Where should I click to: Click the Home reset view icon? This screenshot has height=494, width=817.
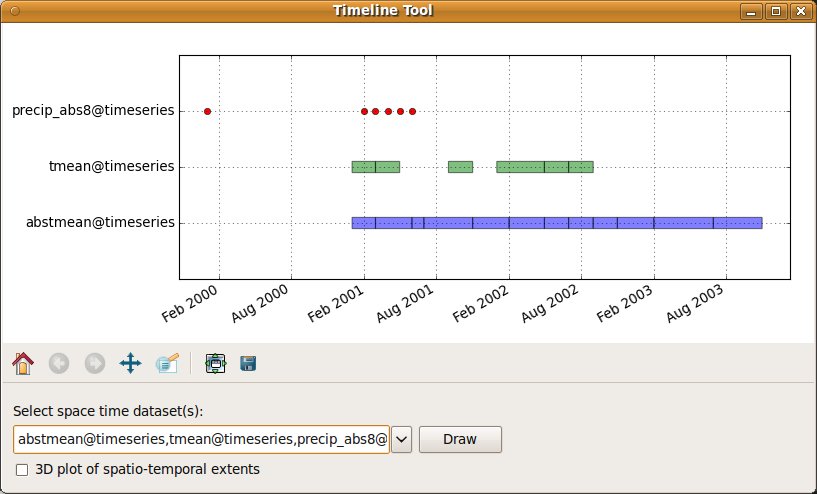click(22, 363)
